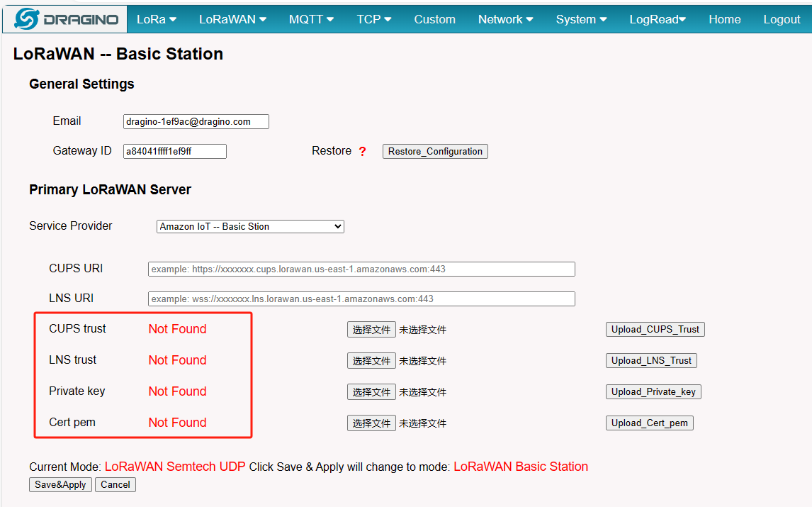Click Logout in the navigation bar
The width and height of the screenshot is (812, 507).
(x=782, y=19)
